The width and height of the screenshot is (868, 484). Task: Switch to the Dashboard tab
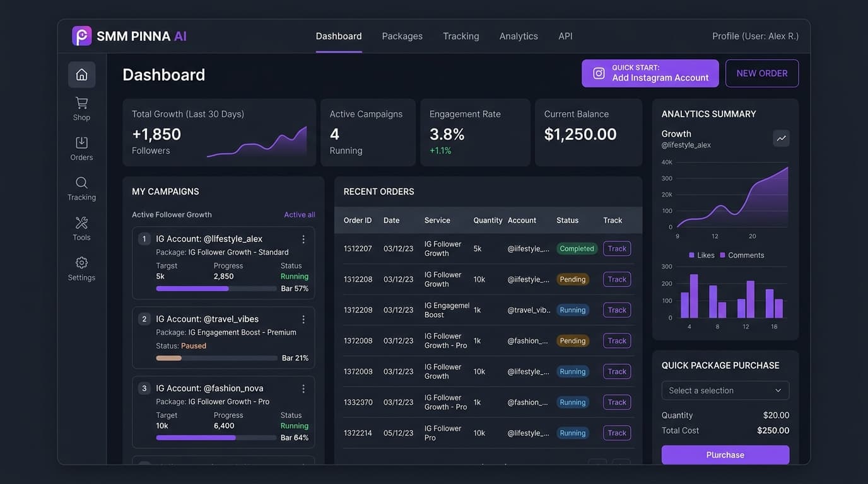coord(339,37)
